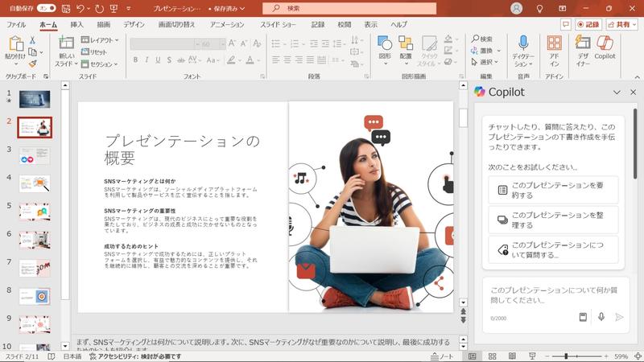Switch to Slide Sorter view in status bar
This screenshot has height=362, width=644.
(x=492, y=356)
